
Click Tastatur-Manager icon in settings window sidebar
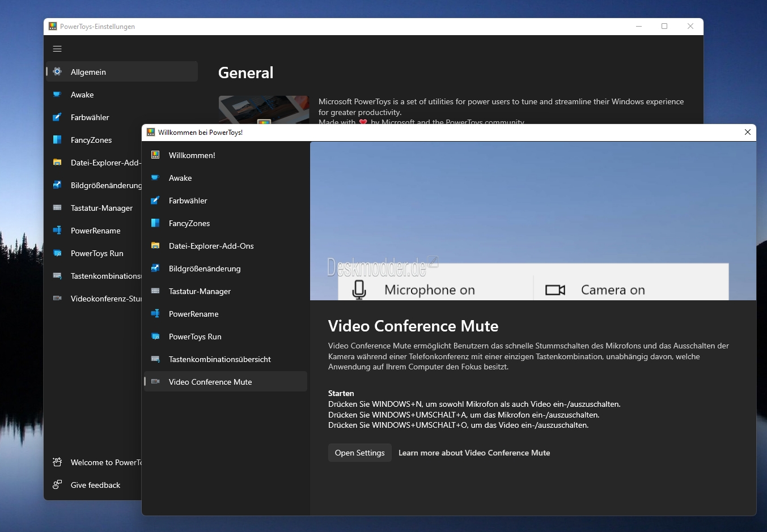point(57,207)
